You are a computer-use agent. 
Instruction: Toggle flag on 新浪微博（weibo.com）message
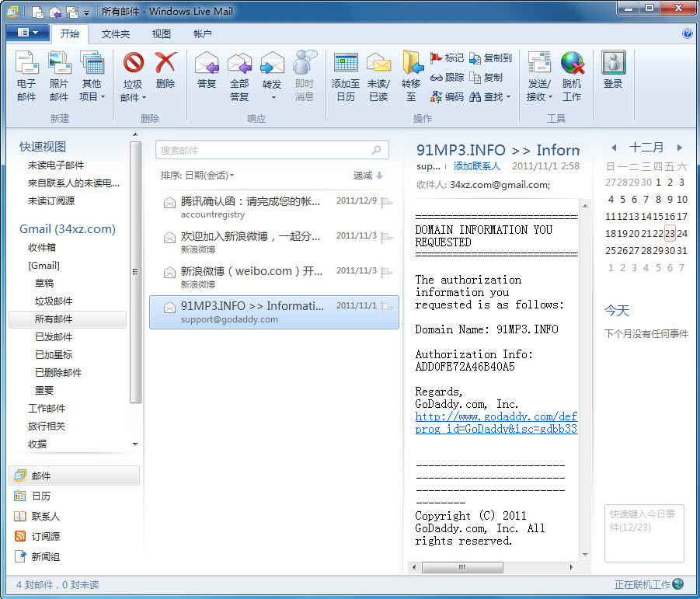(386, 272)
